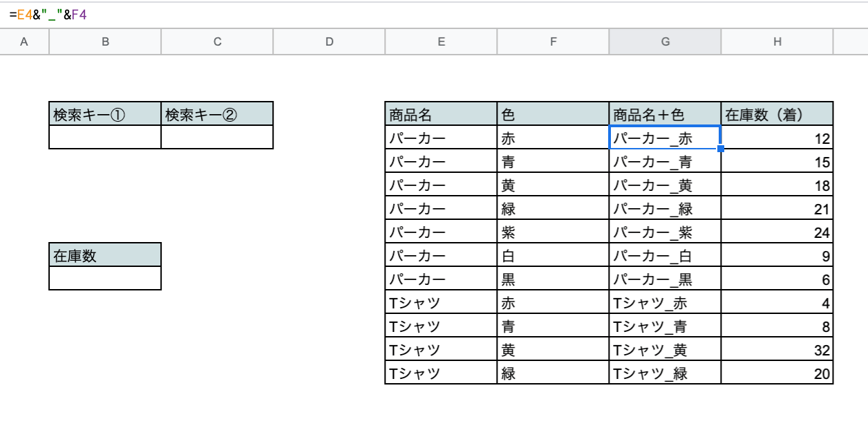Select column header D
Screen dimensions: 868x426
pos(329,42)
